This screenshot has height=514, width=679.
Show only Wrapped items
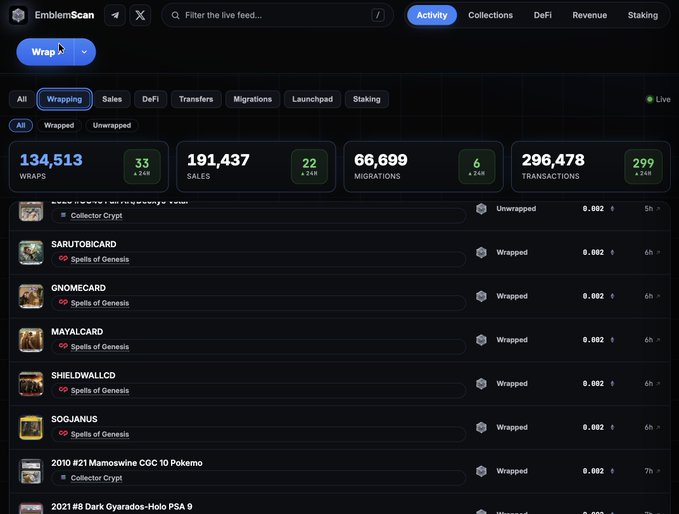click(59, 126)
